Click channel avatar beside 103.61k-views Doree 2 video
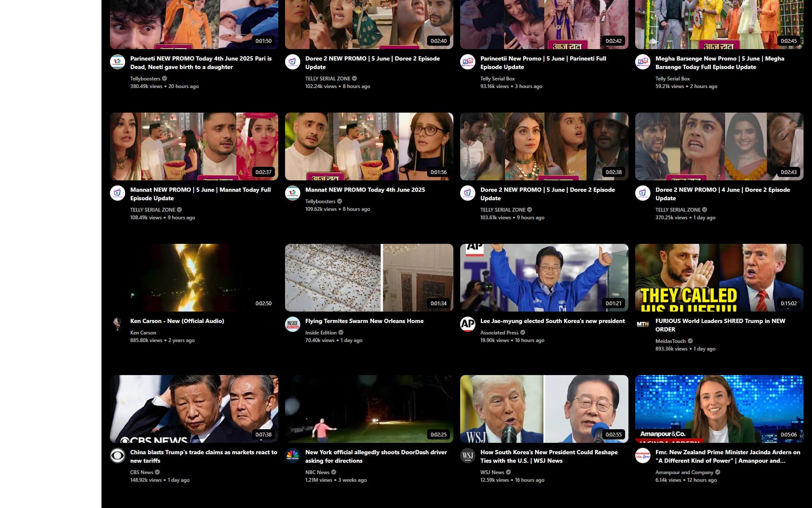This screenshot has height=508, width=812. pyautogui.click(x=468, y=193)
